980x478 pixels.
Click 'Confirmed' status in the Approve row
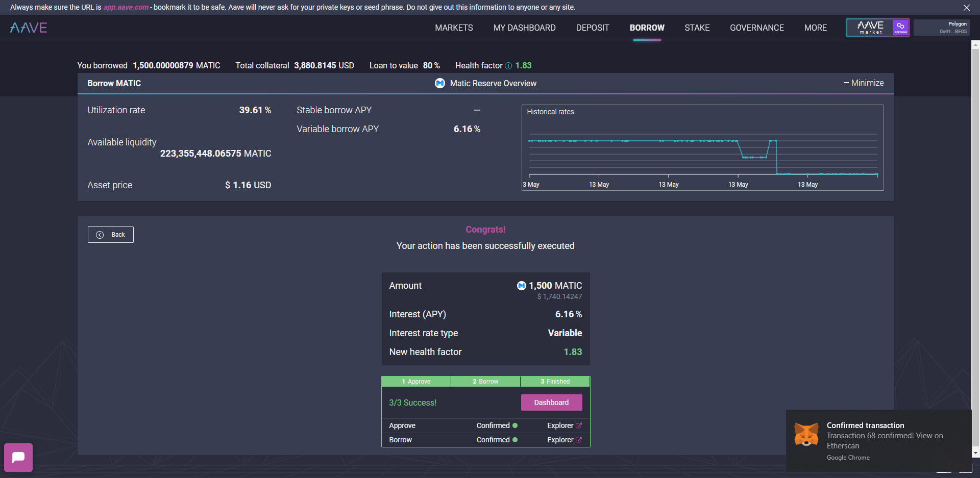[x=493, y=425]
